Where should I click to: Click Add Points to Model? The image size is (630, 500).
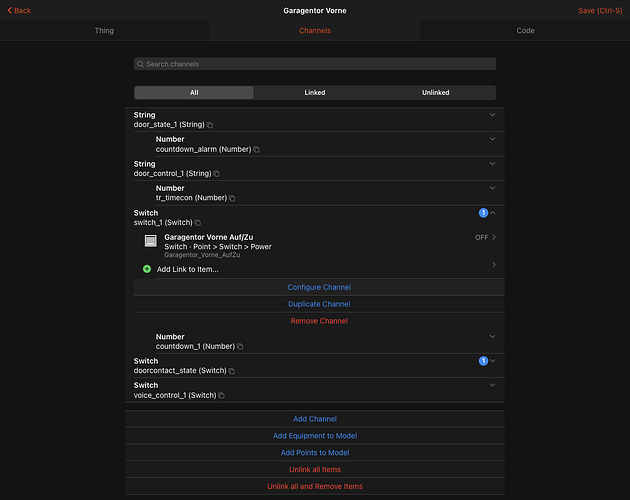click(x=315, y=453)
